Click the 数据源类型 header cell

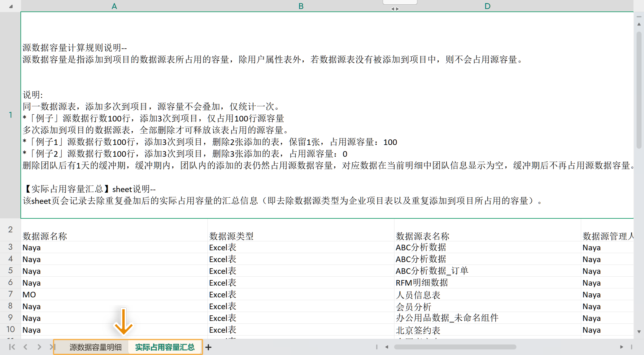(231, 236)
